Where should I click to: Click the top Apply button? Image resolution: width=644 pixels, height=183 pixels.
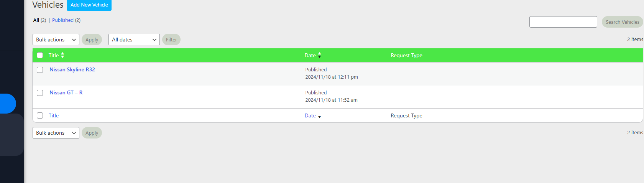[x=92, y=40]
